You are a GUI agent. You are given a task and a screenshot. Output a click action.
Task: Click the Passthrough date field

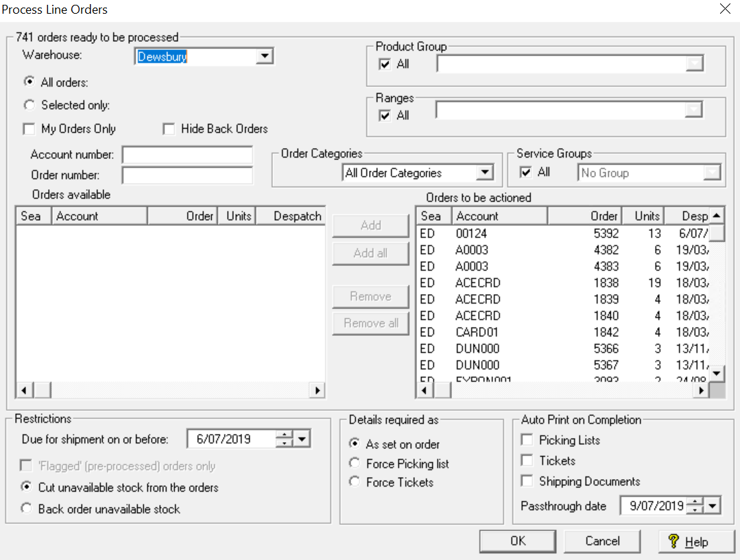[654, 506]
